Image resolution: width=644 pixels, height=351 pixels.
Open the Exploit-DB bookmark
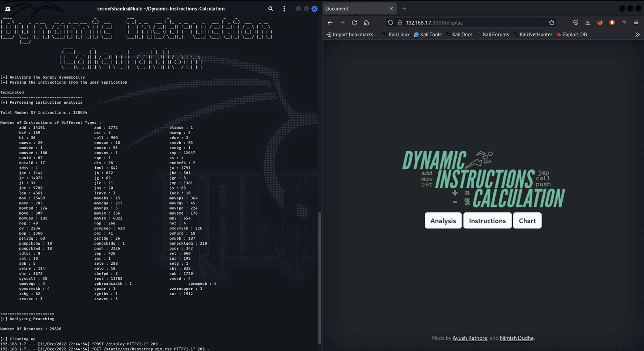572,34
